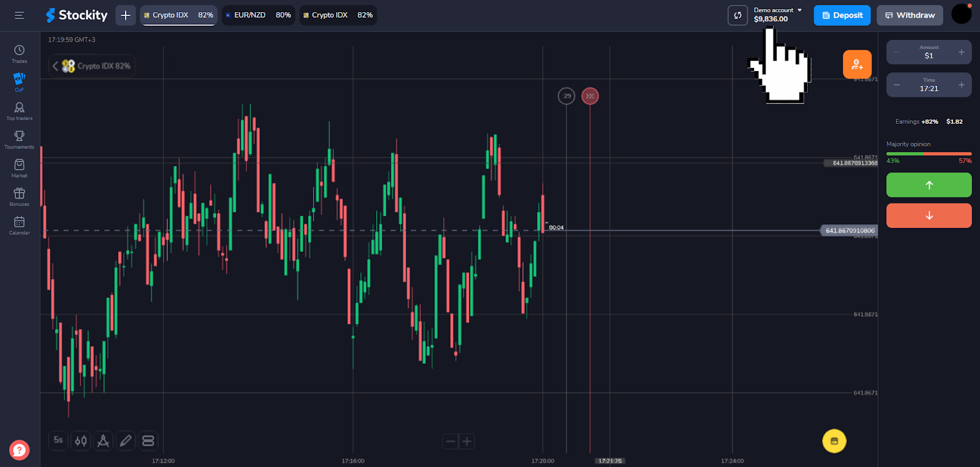Switch to the EUR/NZD 80% tab
Screen dimensions: 980x467
258,15
